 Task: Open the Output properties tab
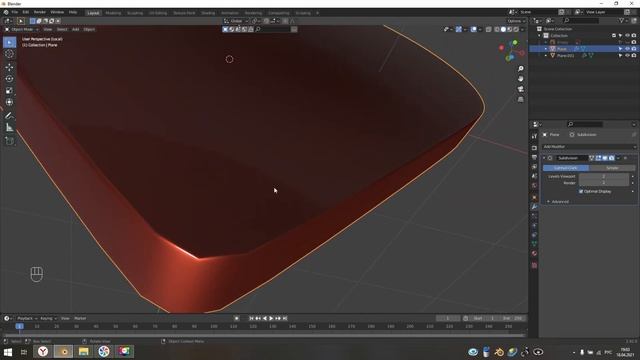[534, 157]
